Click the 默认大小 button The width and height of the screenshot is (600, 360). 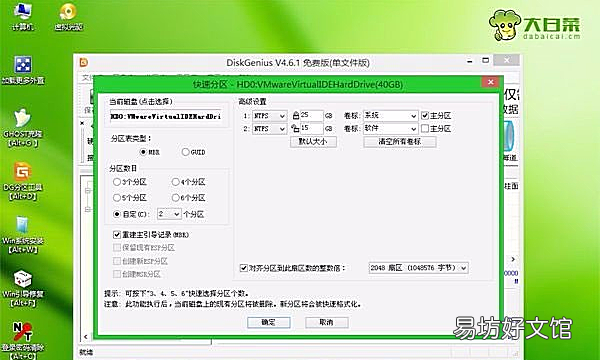click(313, 142)
